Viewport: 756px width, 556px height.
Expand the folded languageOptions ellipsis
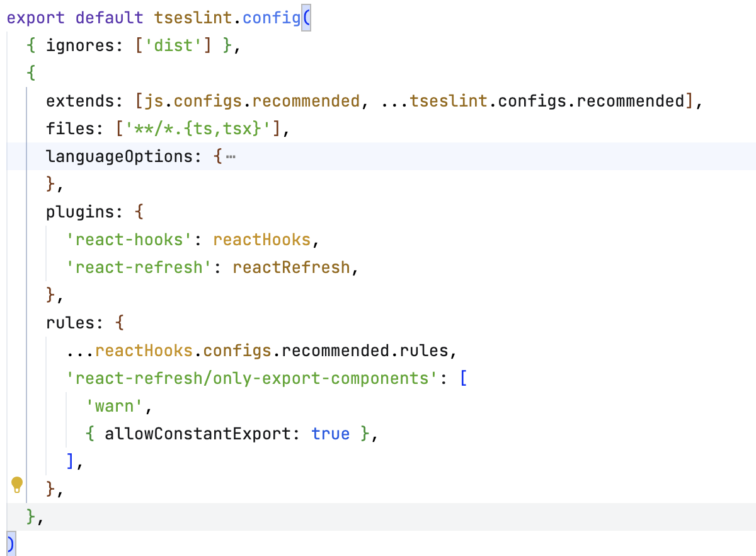230,156
